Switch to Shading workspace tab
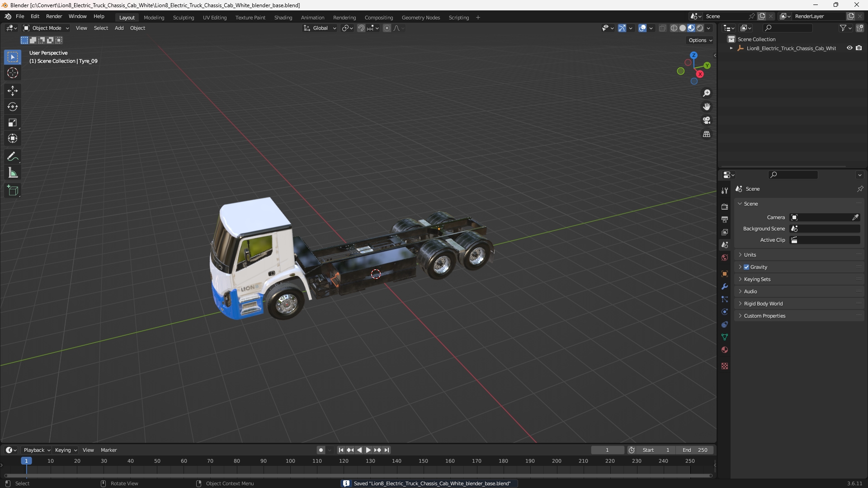Screen dimensions: 868x488 click(x=283, y=18)
